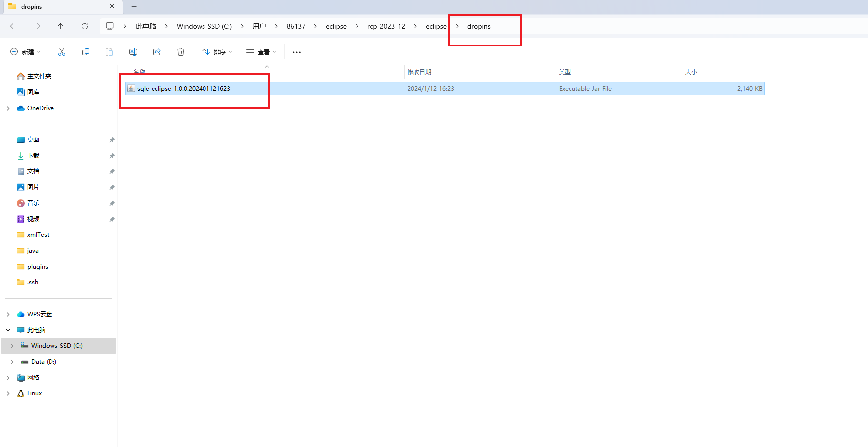Image resolution: width=868 pixels, height=447 pixels.
Task: Navigate to 86137 in the breadcrumb
Action: tap(296, 26)
